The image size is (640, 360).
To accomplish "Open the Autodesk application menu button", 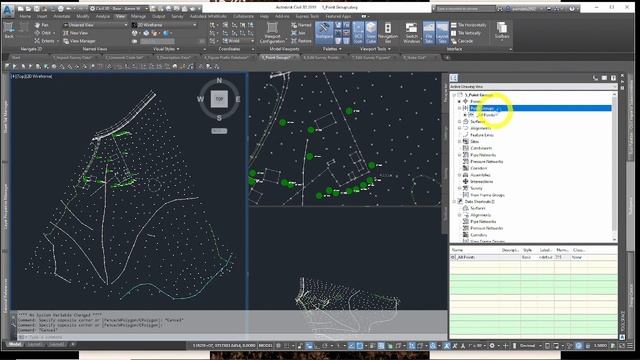I will pos(7,10).
